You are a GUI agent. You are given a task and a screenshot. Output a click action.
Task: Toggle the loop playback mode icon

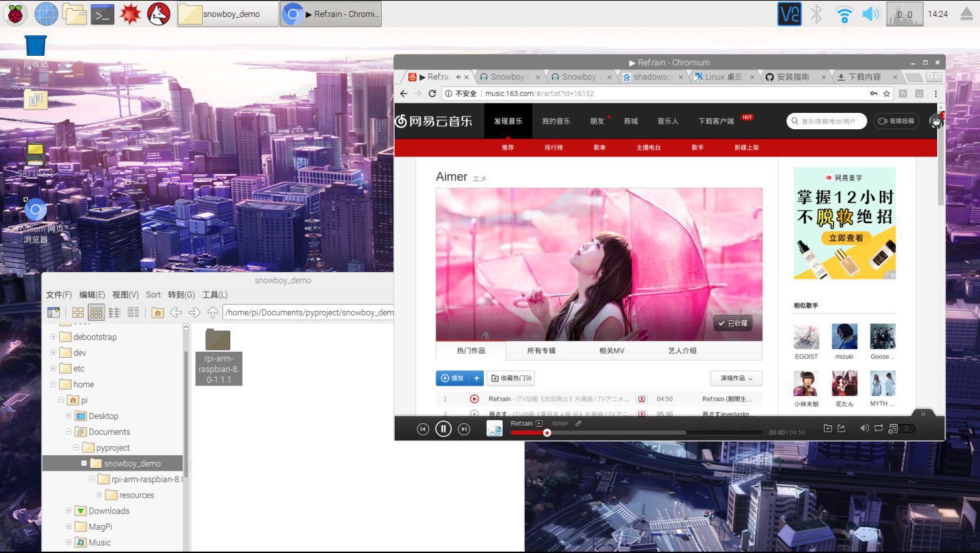(879, 428)
